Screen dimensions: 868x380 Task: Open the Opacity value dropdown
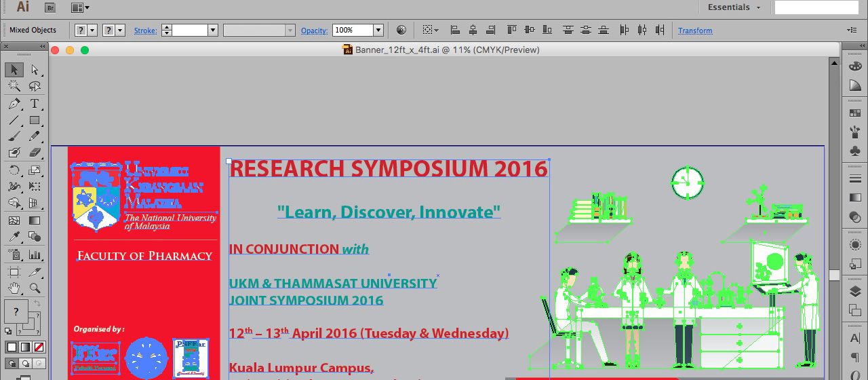[x=378, y=31]
